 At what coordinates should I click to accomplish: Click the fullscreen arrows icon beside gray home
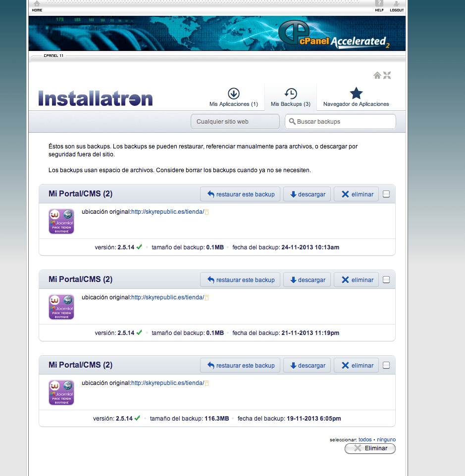[387, 75]
